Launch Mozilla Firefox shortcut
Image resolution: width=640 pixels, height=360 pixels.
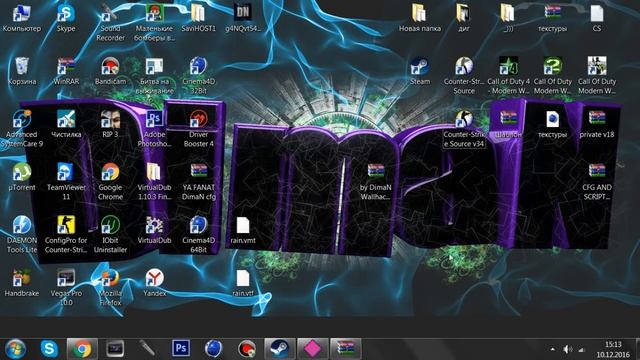tap(110, 288)
